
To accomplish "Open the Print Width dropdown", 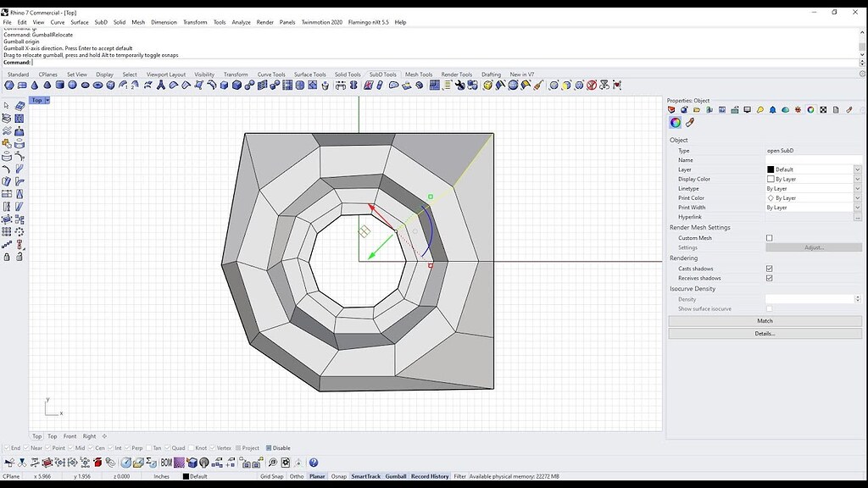I will [857, 208].
